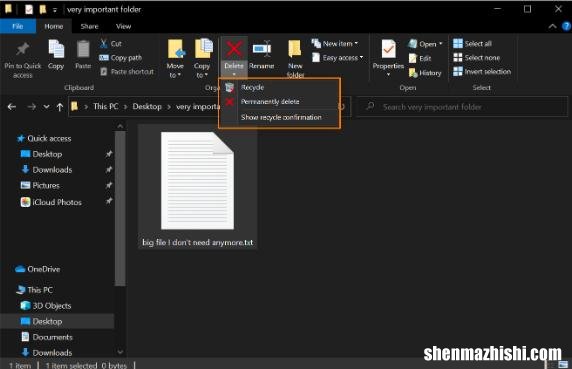Screen dimensions: 572x369
Task: Collapse the Delete dropdown arrow
Action: [234, 74]
